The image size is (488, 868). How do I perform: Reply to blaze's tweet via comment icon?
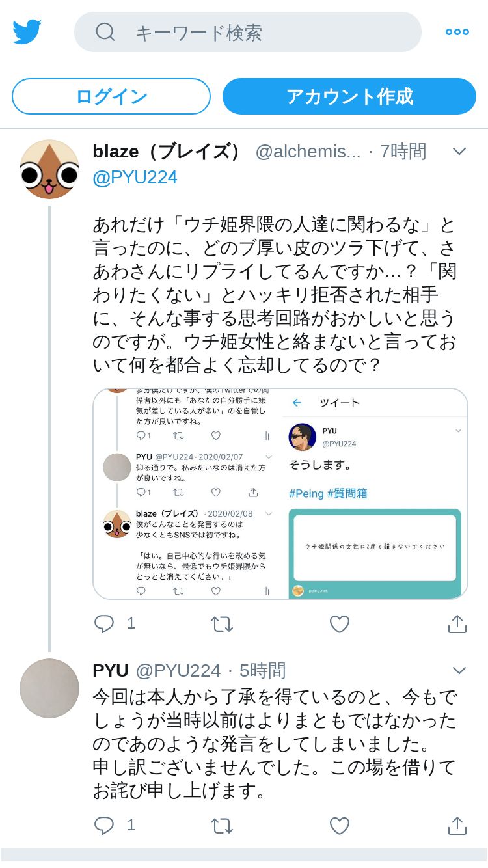pos(104,624)
